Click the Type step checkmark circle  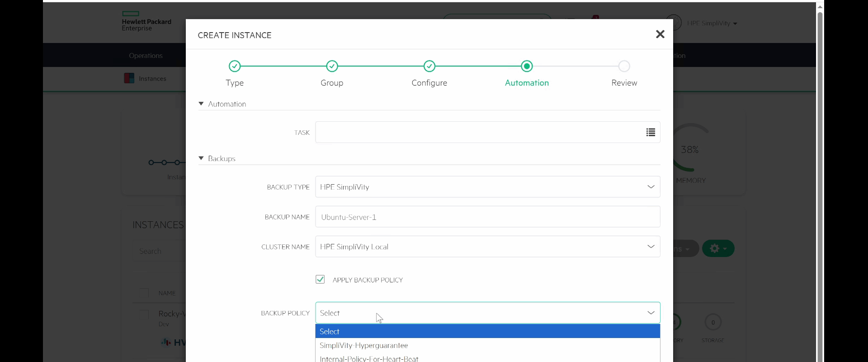[x=235, y=67]
